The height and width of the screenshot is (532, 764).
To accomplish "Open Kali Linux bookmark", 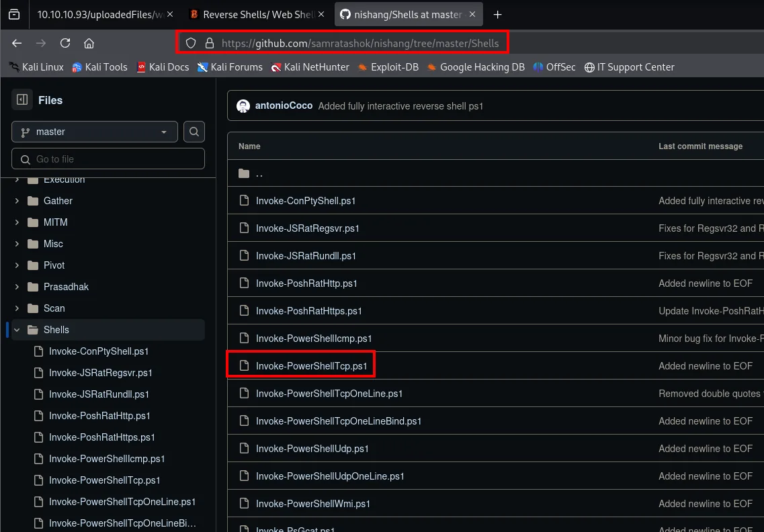I will coord(36,67).
